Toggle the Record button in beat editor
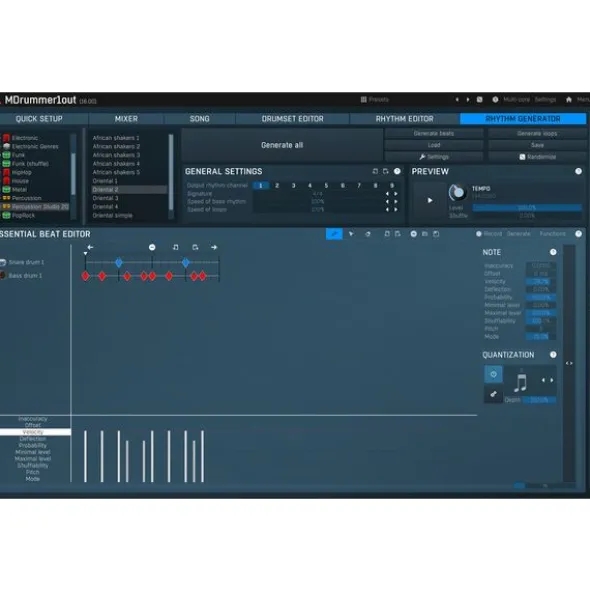The image size is (590, 591). tap(489, 234)
